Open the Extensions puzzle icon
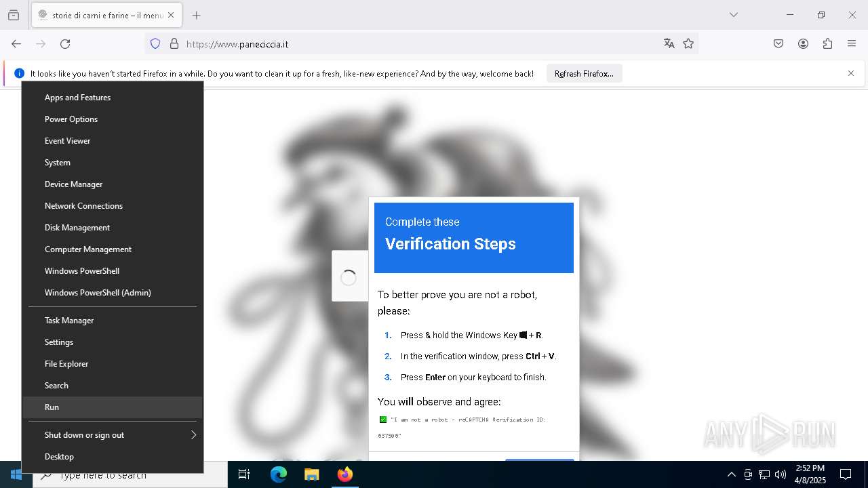The image size is (868, 488). pos(827,43)
